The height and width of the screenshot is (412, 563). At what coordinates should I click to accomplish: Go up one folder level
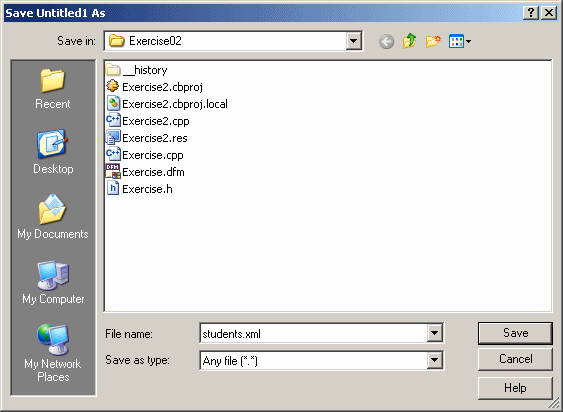[x=409, y=41]
